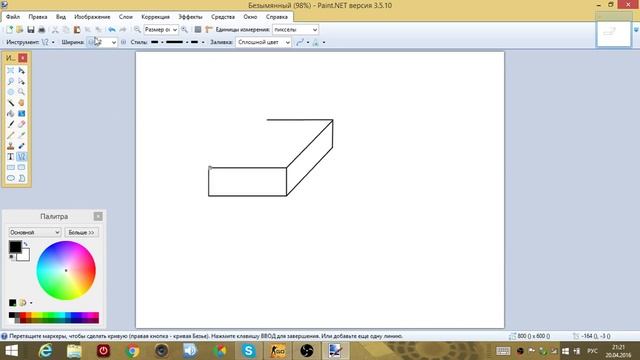Screen dimensions: 640x360
Task: Select the Ellipse Select tool
Action: click(x=11, y=92)
